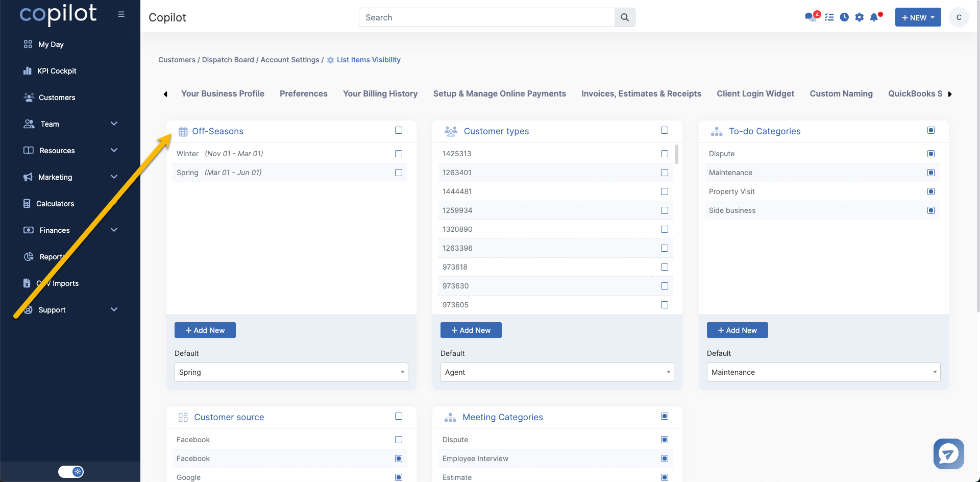Click Add New under To-do Categories
The width and height of the screenshot is (980, 482).
pos(738,330)
